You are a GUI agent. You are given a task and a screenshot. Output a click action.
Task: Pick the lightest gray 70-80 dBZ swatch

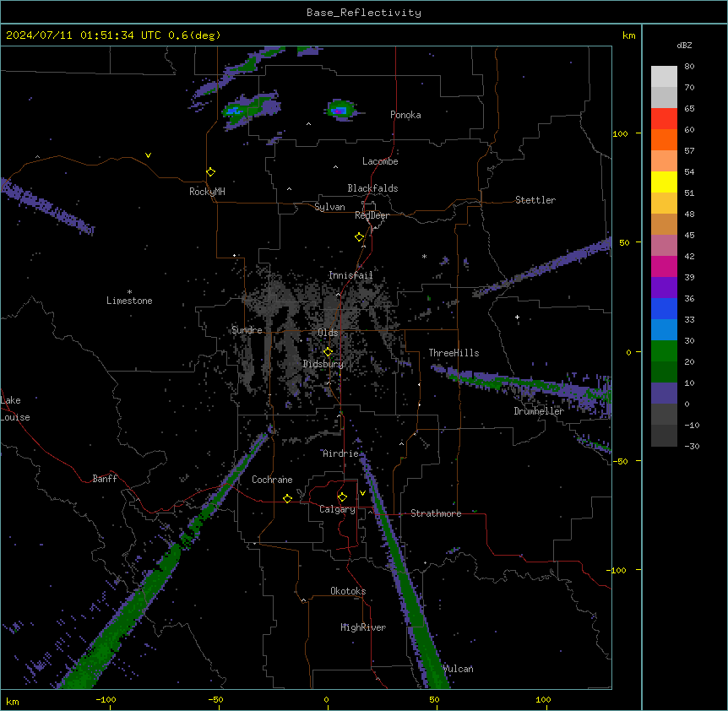tap(664, 77)
